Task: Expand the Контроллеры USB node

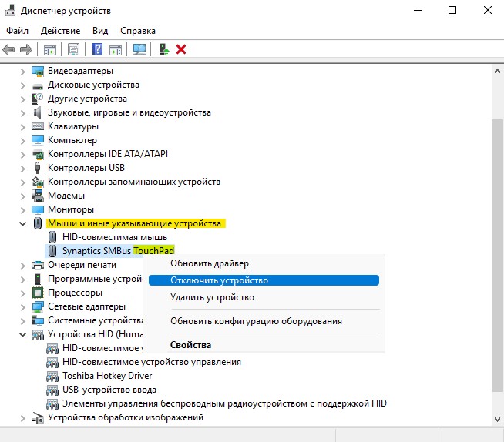Action: tap(22, 169)
